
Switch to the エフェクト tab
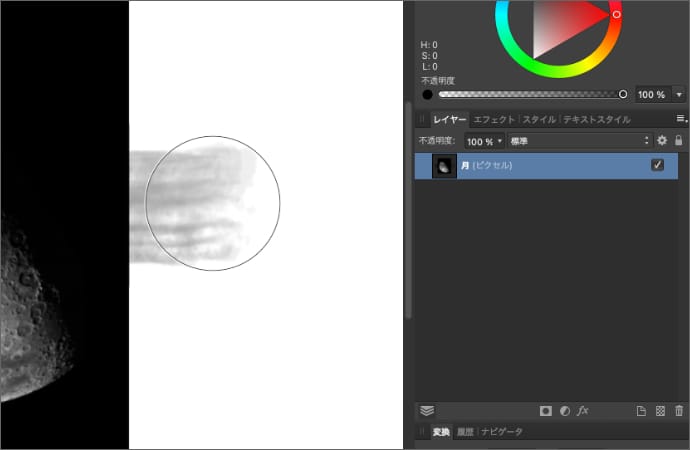pyautogui.click(x=494, y=119)
